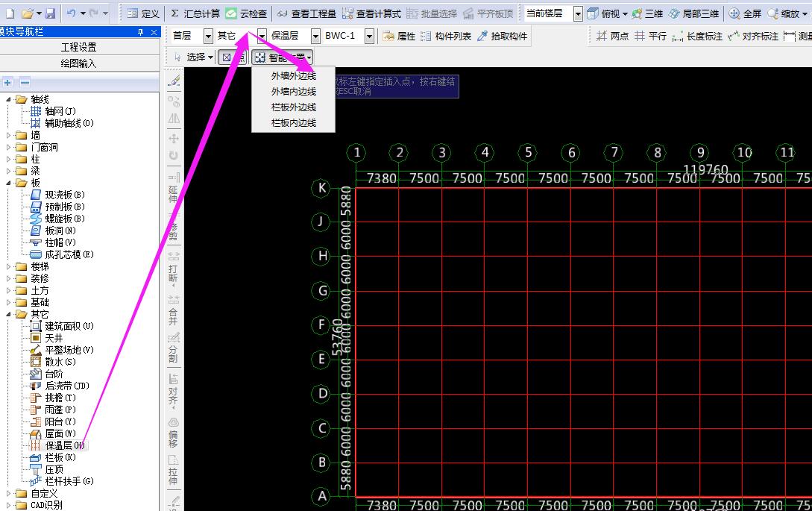Select 辅助轴线(O) in the tree

click(x=69, y=123)
